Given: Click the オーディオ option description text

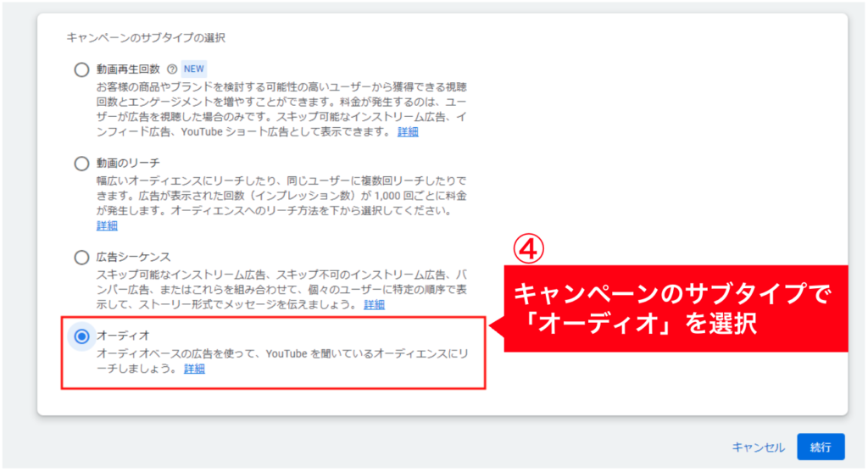Looking at the screenshot, I should [x=282, y=361].
